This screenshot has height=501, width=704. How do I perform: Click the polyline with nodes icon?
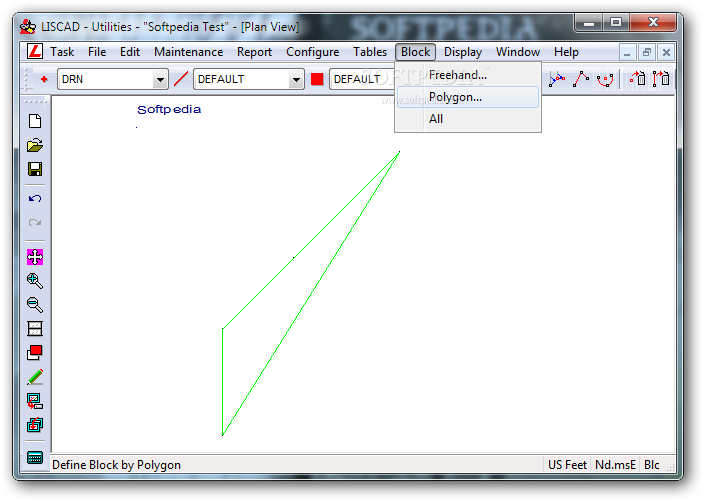pos(581,79)
